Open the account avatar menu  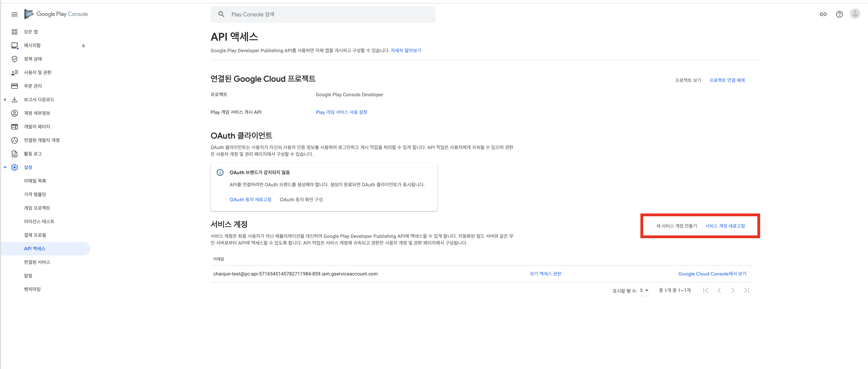click(855, 14)
